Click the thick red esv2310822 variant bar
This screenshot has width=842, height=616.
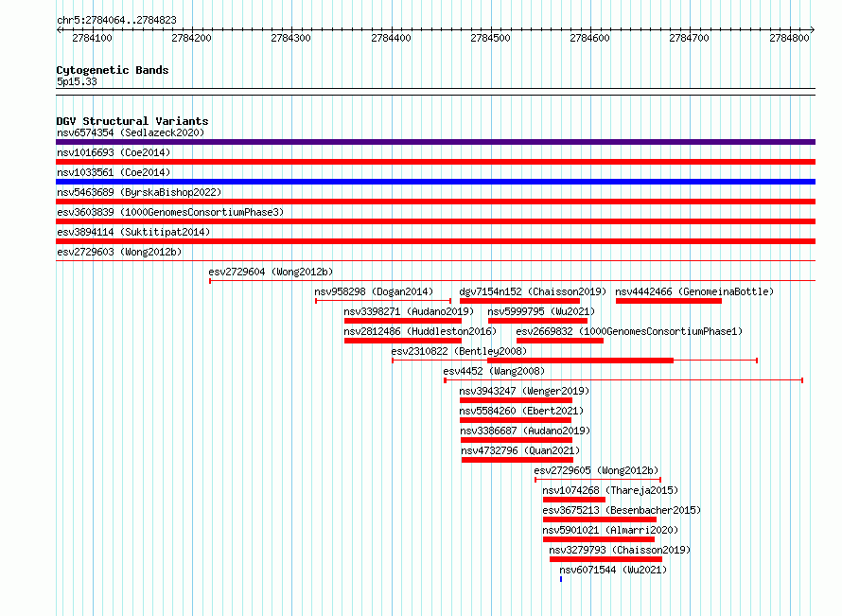(x=580, y=361)
